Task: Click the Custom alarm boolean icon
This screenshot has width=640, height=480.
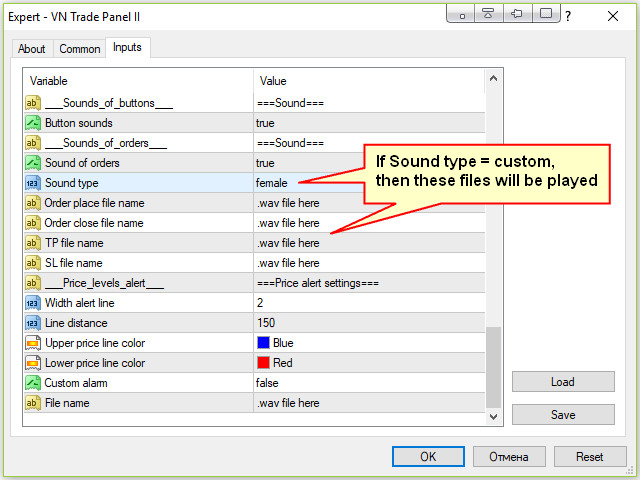Action: tap(33, 383)
